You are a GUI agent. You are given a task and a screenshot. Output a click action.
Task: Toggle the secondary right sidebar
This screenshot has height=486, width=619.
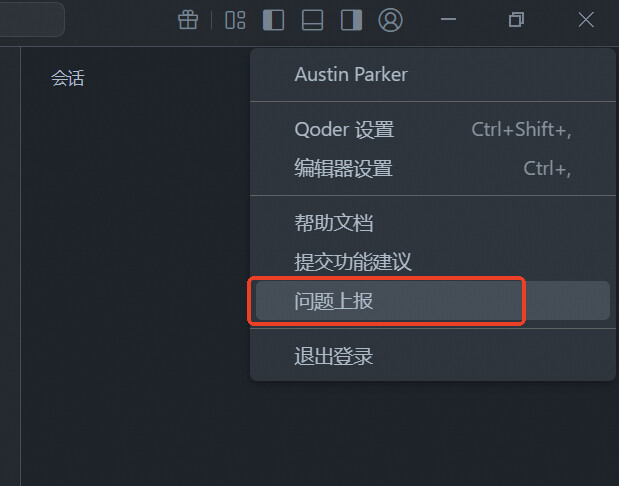[351, 20]
